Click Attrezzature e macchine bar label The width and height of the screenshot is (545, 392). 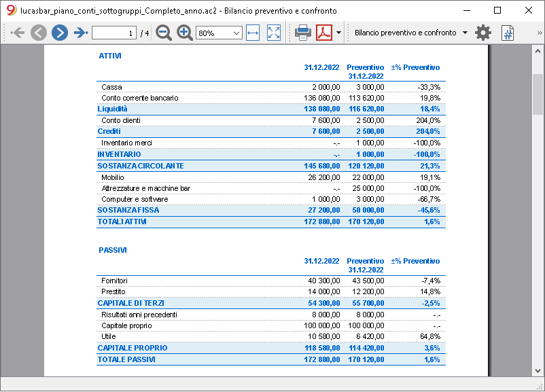[x=146, y=188]
